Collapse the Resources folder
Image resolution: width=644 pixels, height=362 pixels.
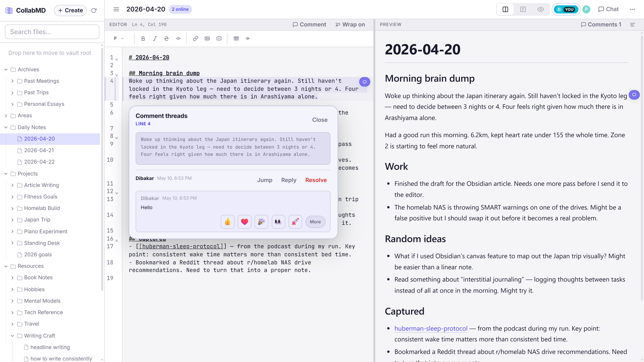(x=6, y=266)
